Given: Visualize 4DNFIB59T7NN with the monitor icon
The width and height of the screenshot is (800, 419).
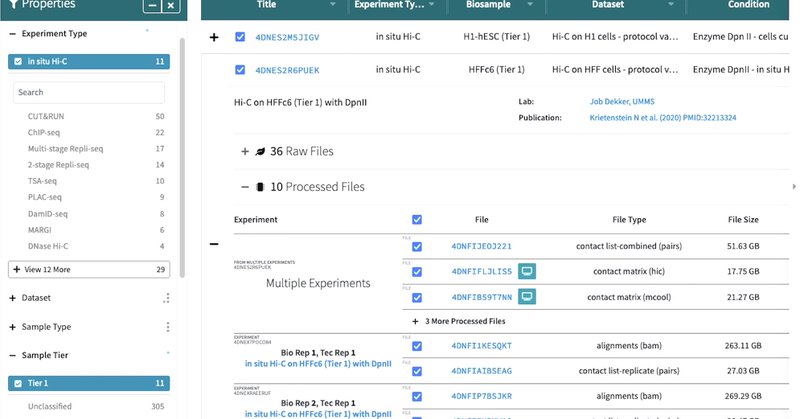Looking at the screenshot, I should [527, 297].
